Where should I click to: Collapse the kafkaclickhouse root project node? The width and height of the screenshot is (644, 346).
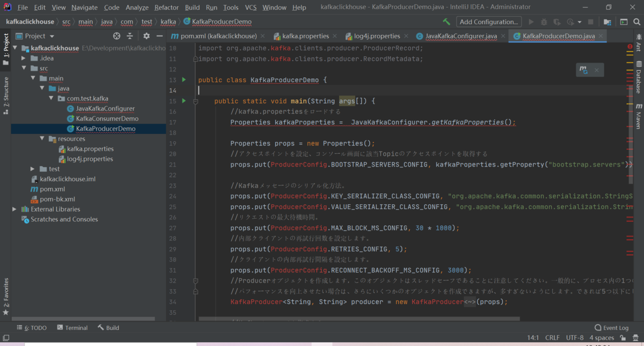[x=14, y=48]
